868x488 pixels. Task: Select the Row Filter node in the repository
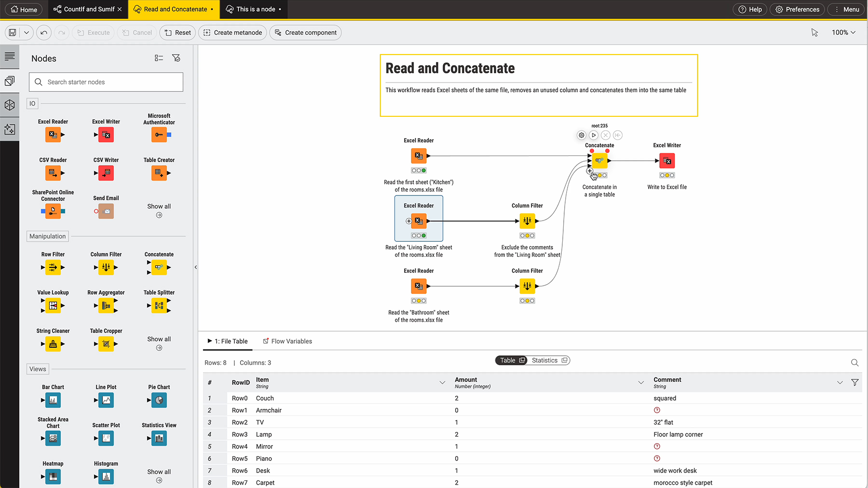point(53,267)
